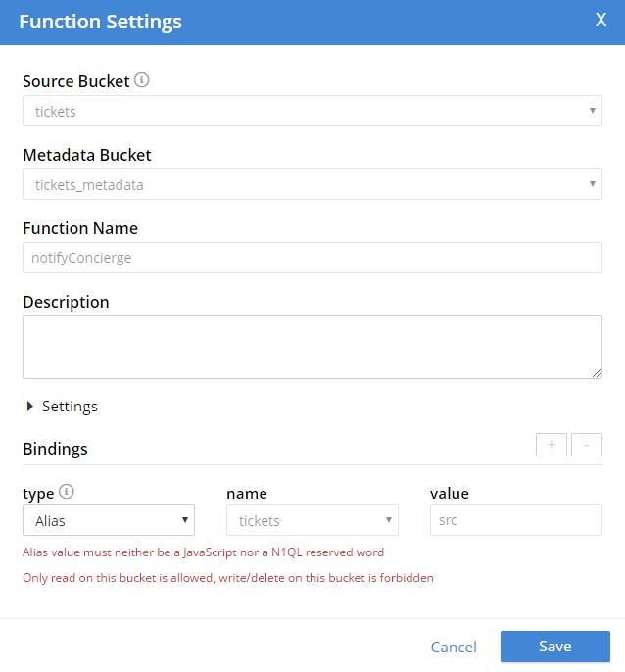Click the Cancel link
The height and width of the screenshot is (672, 625).
point(454,647)
